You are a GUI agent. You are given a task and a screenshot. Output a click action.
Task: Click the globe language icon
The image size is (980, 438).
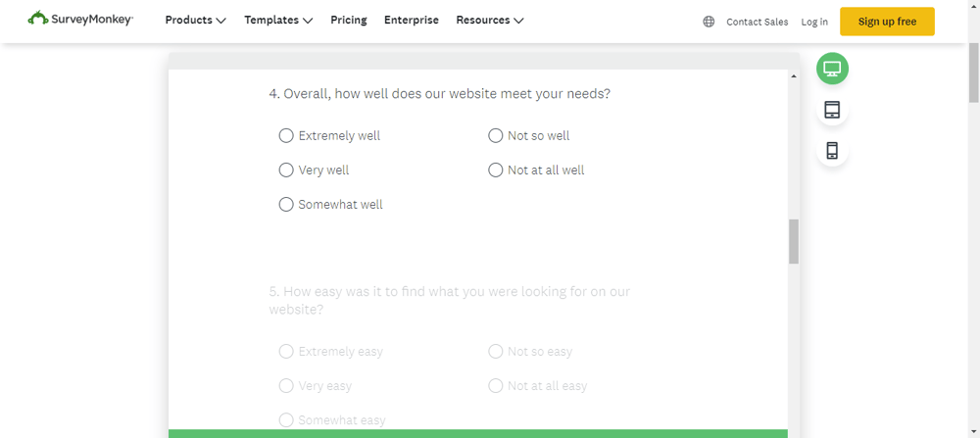(709, 22)
